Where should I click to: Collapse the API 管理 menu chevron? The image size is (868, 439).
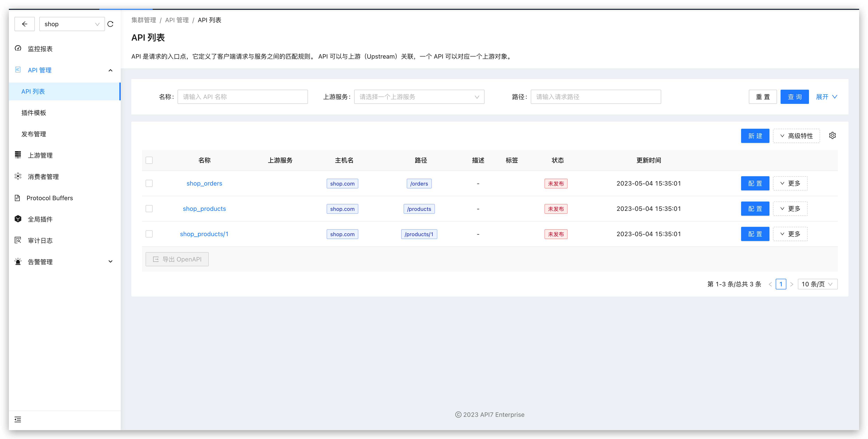[110, 70]
